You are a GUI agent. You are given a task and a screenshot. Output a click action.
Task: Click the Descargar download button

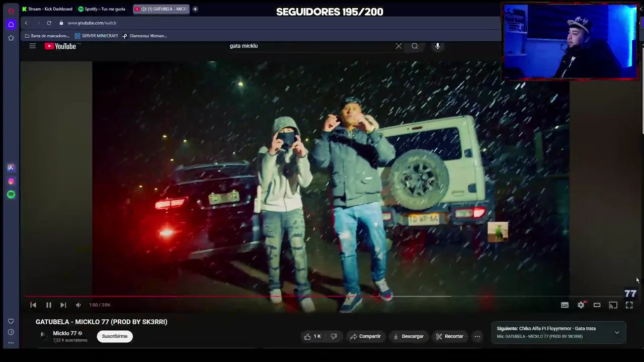(x=408, y=336)
